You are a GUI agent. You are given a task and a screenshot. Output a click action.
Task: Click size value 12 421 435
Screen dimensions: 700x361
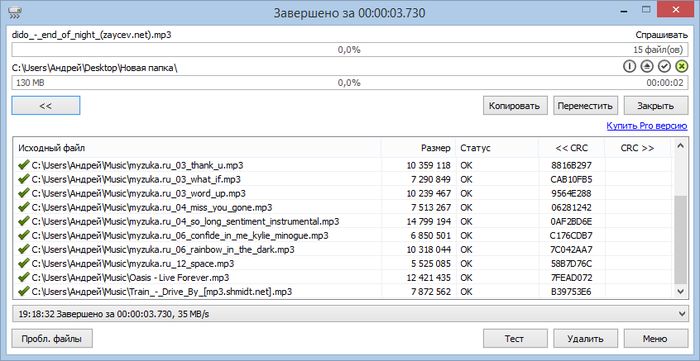(x=429, y=278)
